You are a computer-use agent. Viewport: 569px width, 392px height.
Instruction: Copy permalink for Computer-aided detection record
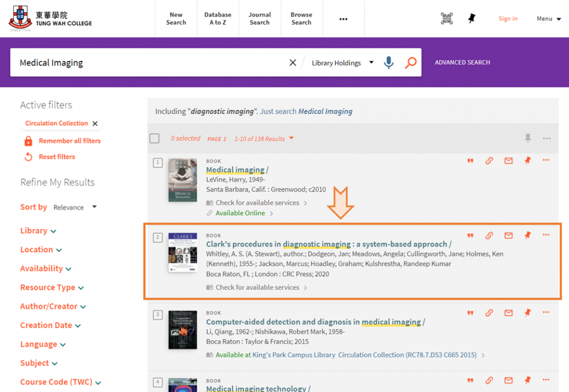489,313
